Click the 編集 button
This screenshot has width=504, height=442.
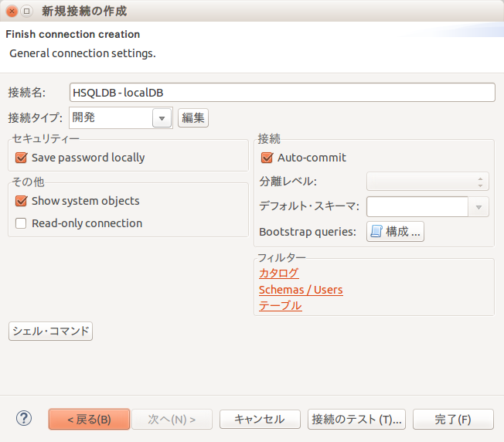point(193,118)
